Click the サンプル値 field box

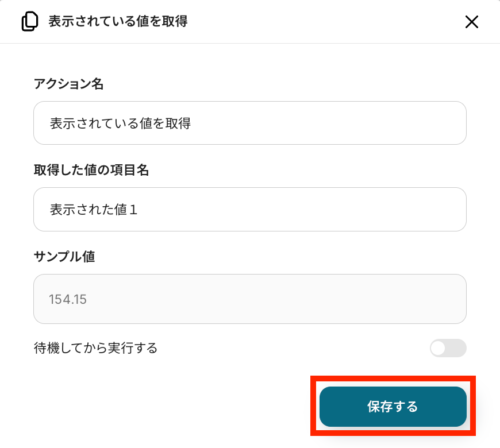click(249, 299)
